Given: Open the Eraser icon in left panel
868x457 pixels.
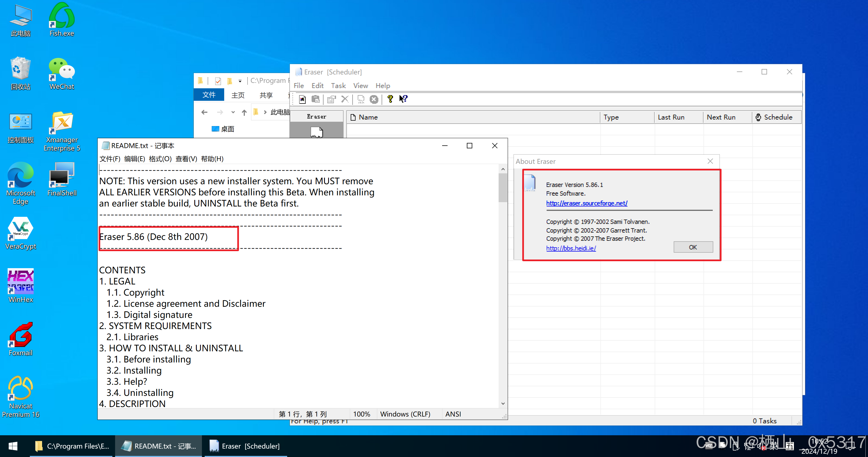Looking at the screenshot, I should coord(316,132).
